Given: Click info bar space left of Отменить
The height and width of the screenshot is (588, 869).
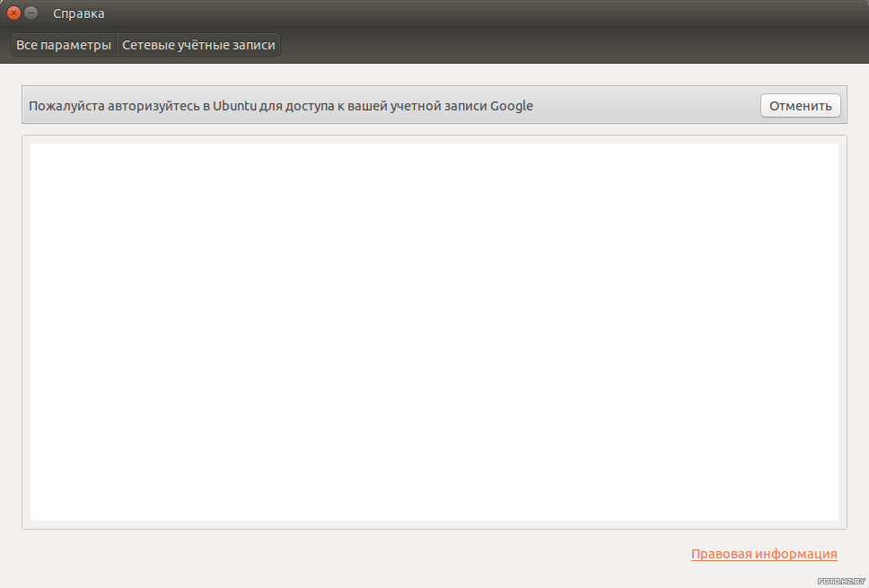Looking at the screenshot, I should [x=645, y=105].
